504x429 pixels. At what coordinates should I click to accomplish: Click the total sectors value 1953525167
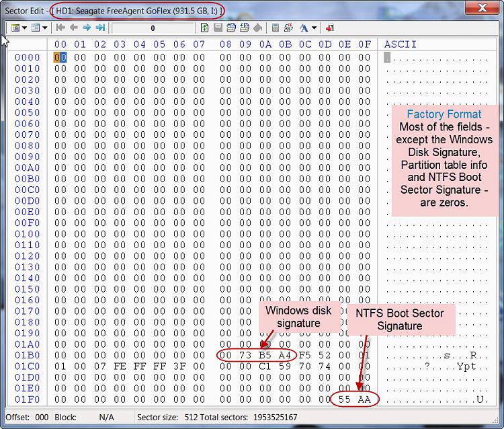(275, 418)
